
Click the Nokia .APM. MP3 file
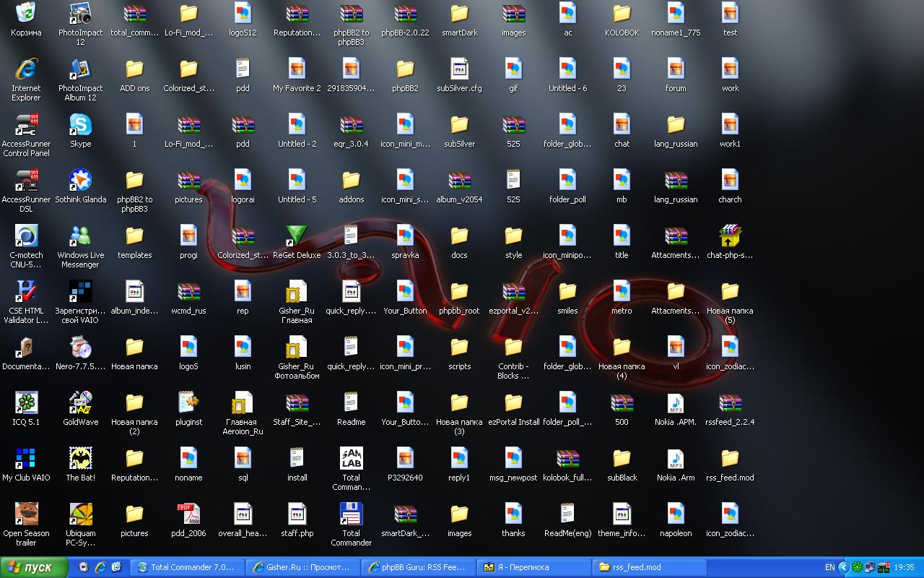676,404
